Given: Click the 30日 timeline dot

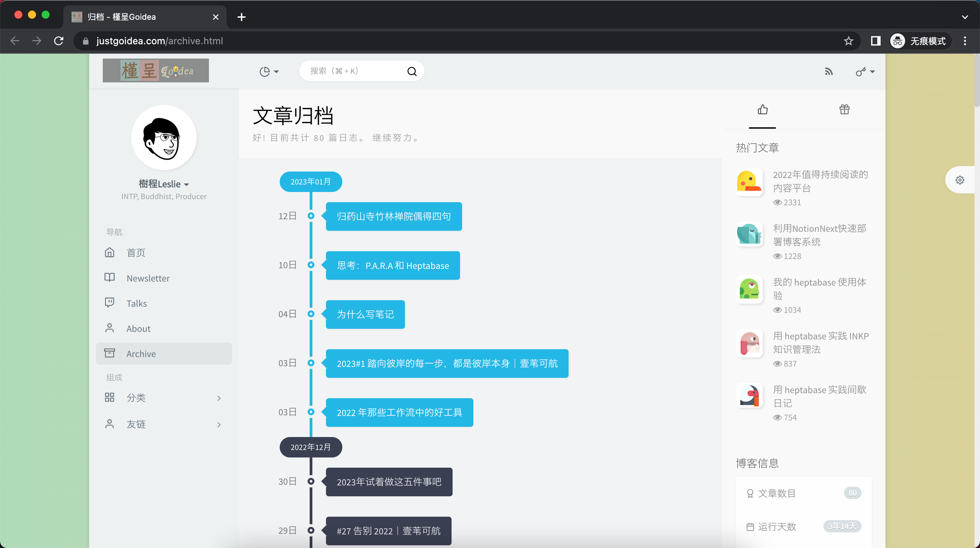Looking at the screenshot, I should (x=311, y=481).
